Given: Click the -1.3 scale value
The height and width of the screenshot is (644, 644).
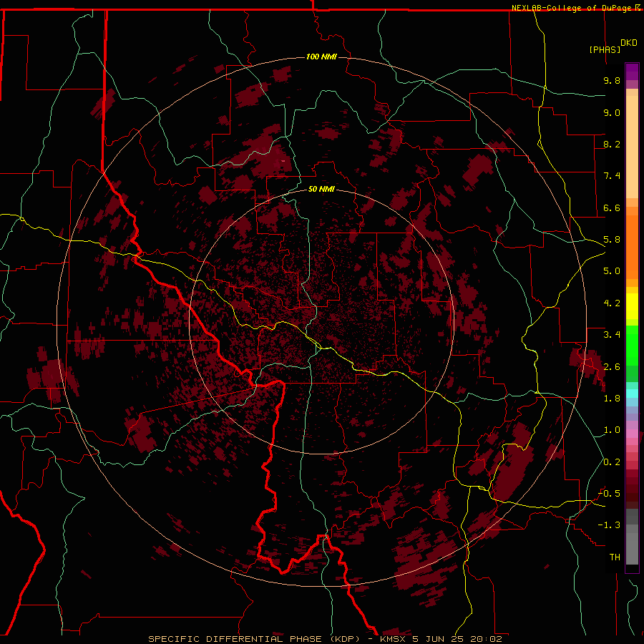Looking at the screenshot, I should [x=609, y=525].
